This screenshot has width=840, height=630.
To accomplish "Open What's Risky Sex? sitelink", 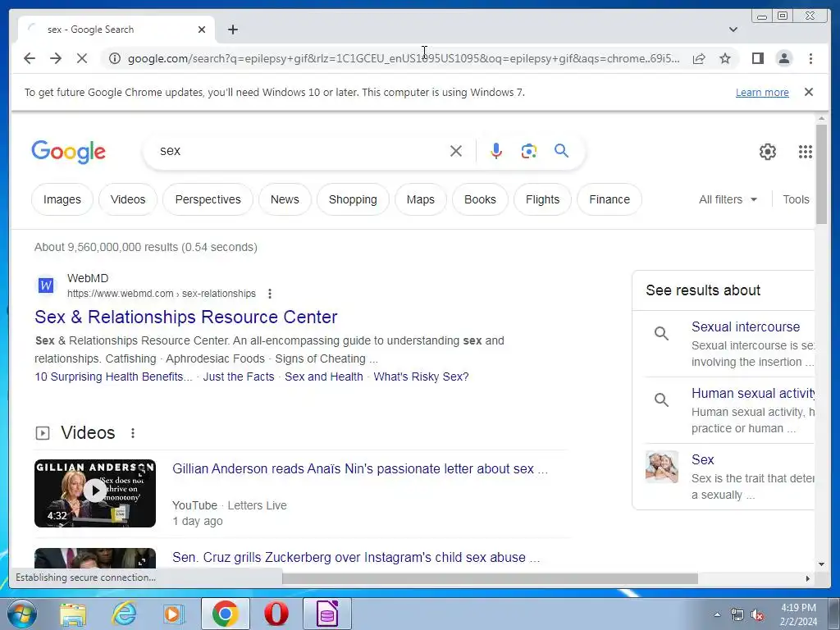I will 421,377.
